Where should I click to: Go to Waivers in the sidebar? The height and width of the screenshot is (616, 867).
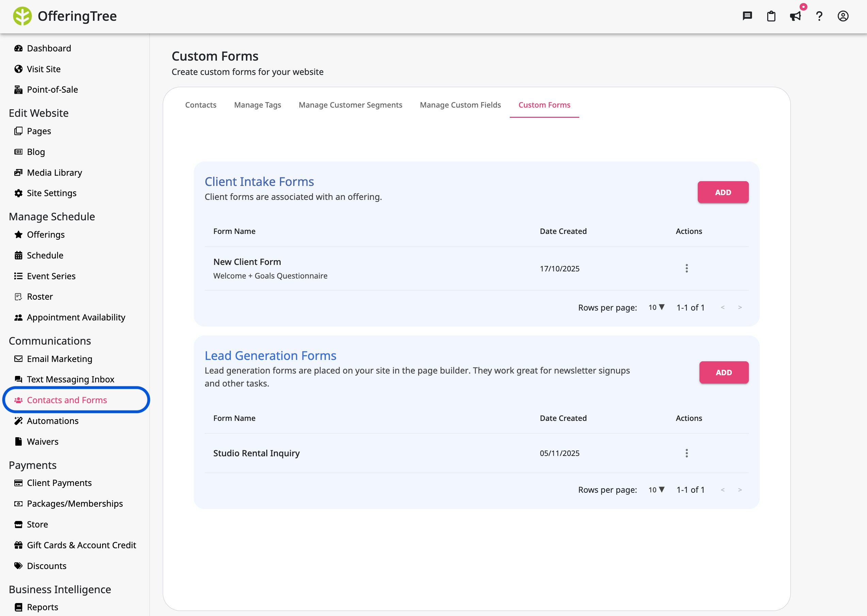43,441
